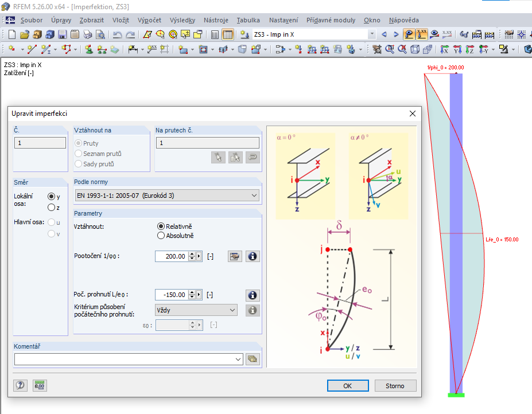Viewport: 532px width, 414px height.
Task: Select local axis y radio button
Action: click(51, 197)
